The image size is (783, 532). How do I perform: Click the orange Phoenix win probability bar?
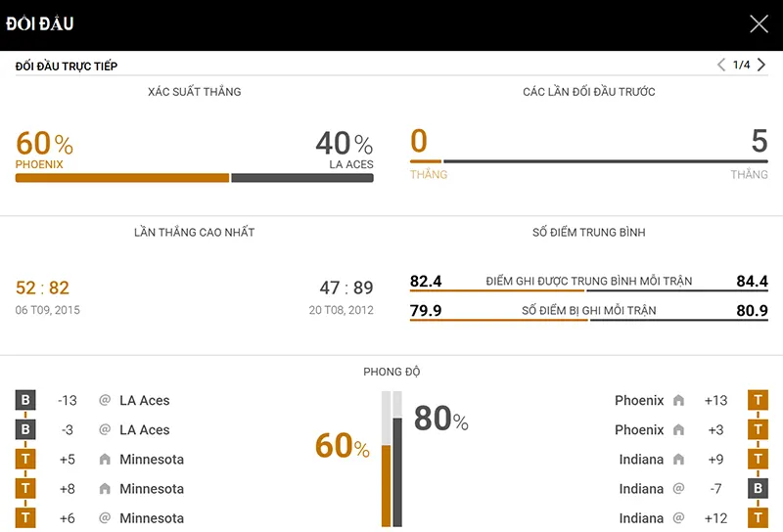[122, 178]
